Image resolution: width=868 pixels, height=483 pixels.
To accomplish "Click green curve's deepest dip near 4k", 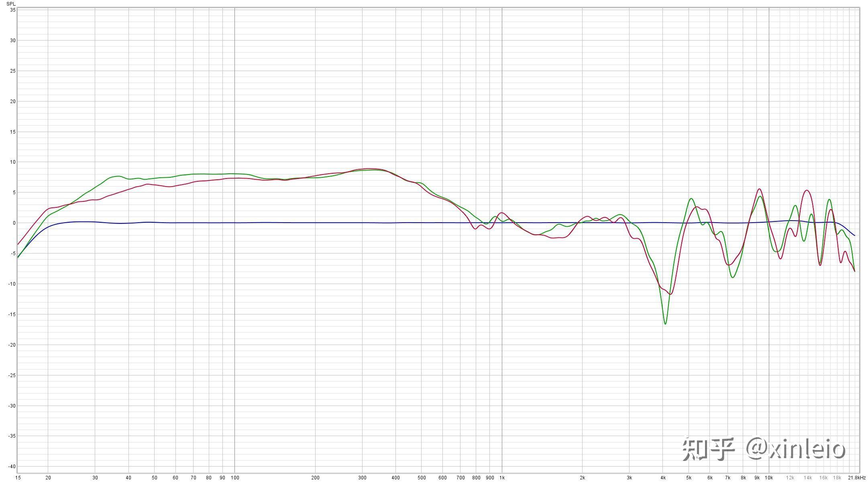I will pyautogui.click(x=665, y=323).
